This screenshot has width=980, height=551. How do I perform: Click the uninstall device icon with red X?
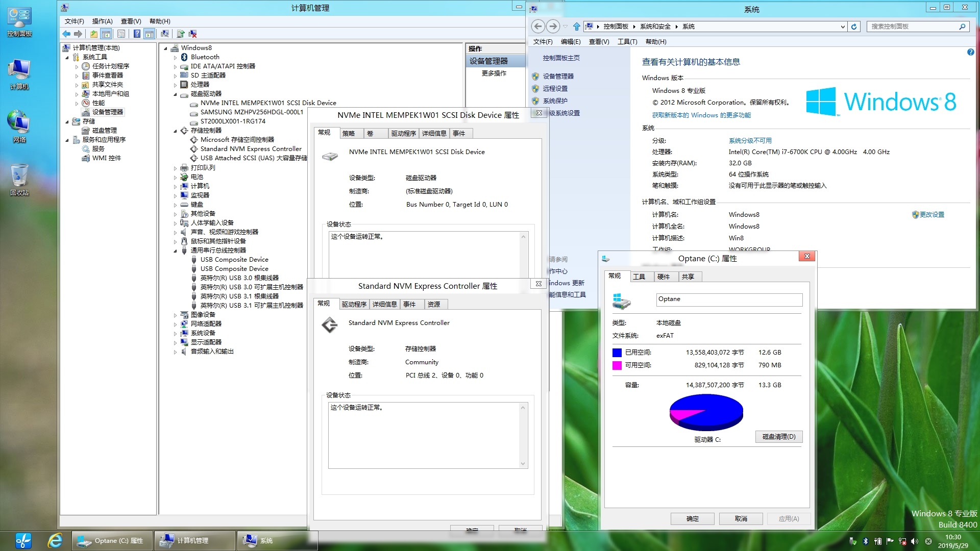192,34
